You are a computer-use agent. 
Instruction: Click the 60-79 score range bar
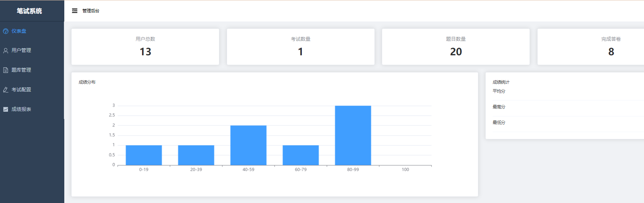(x=301, y=155)
